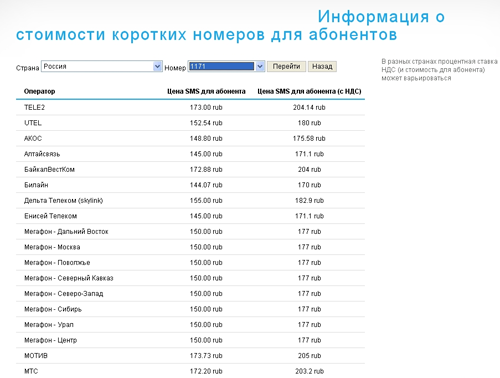Select the Билайн operator name
The height and width of the screenshot is (378, 500).
36,185
